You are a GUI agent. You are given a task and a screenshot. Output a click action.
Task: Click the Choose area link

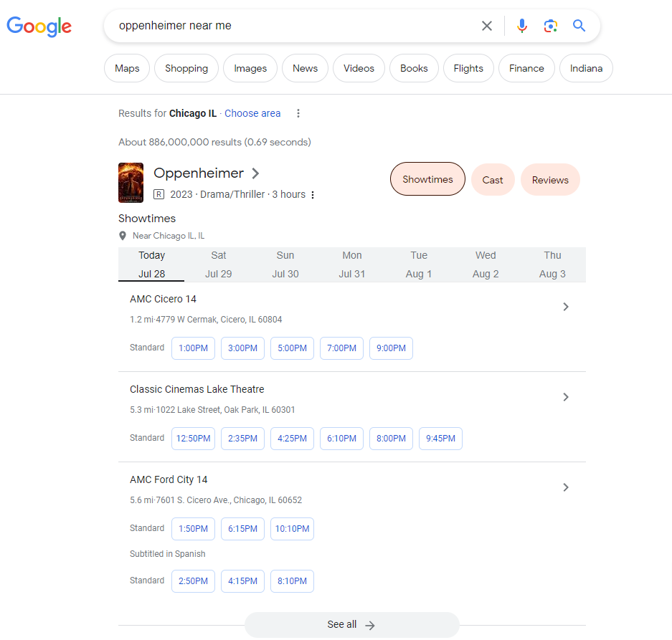(x=252, y=113)
